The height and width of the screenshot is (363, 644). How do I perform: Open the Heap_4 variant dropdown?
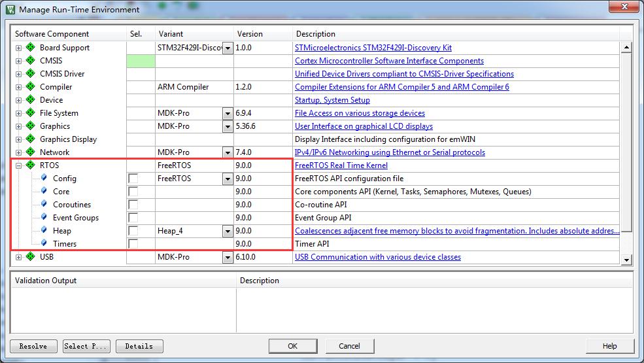click(228, 231)
